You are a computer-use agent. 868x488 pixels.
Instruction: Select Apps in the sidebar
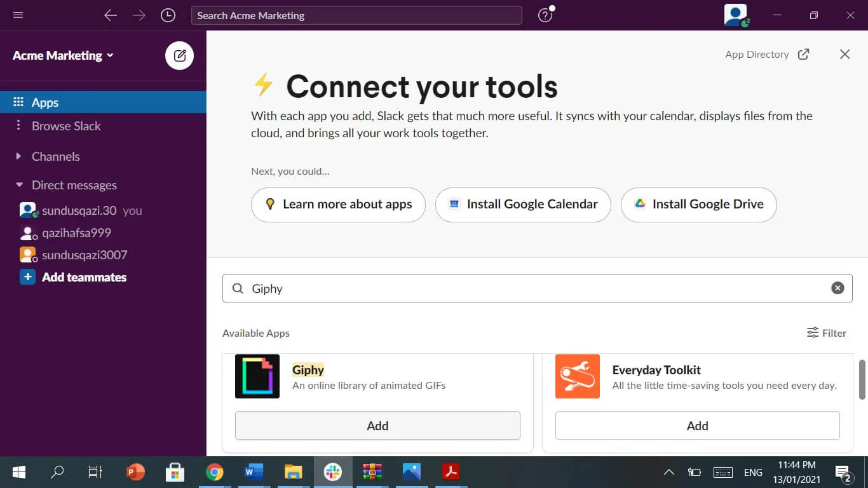click(103, 102)
